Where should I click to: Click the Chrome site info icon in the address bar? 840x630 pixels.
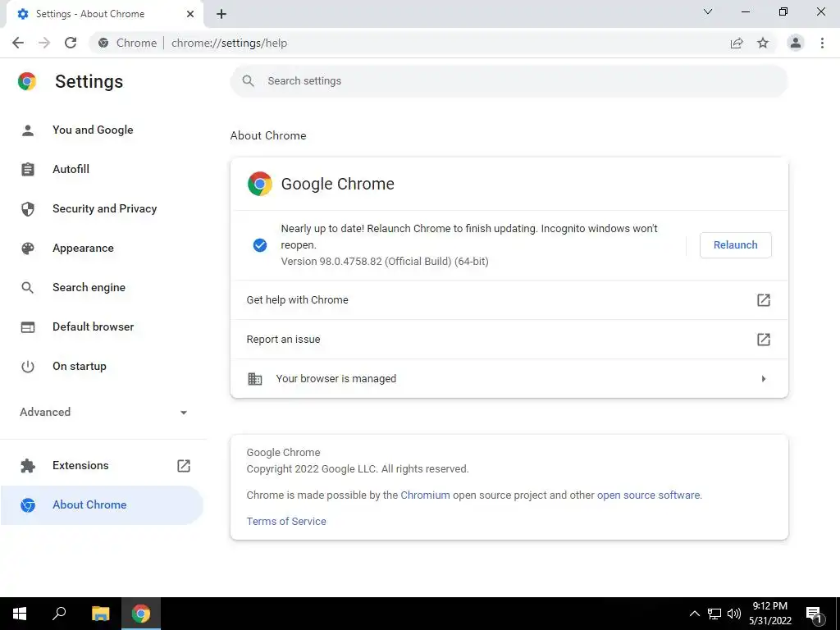(x=103, y=43)
